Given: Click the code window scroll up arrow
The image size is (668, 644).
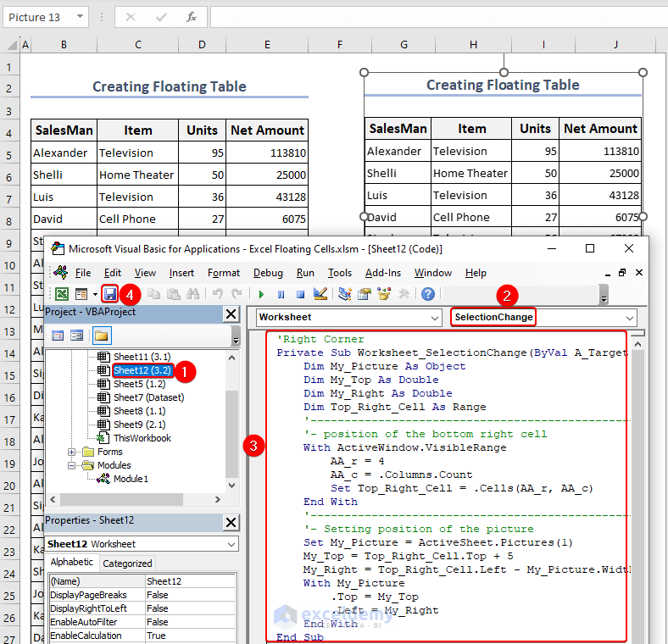Looking at the screenshot, I should [x=637, y=344].
